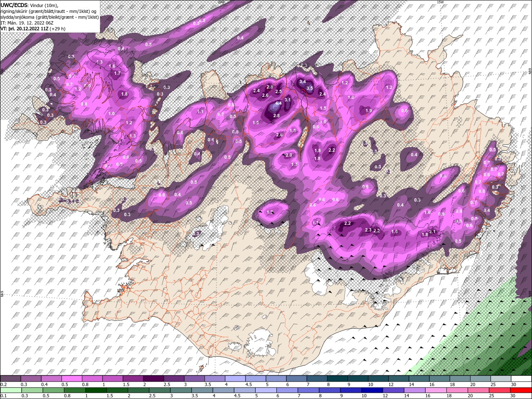The height and width of the screenshot is (399, 532).
Task: Click the 3.1 snowfall value on map
Action: click(287, 100)
